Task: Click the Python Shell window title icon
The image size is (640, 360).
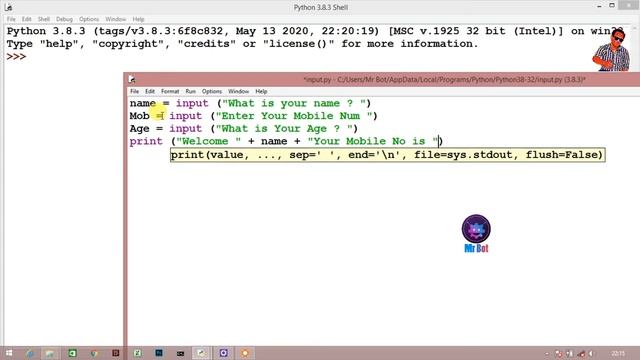Action: [x=8, y=7]
